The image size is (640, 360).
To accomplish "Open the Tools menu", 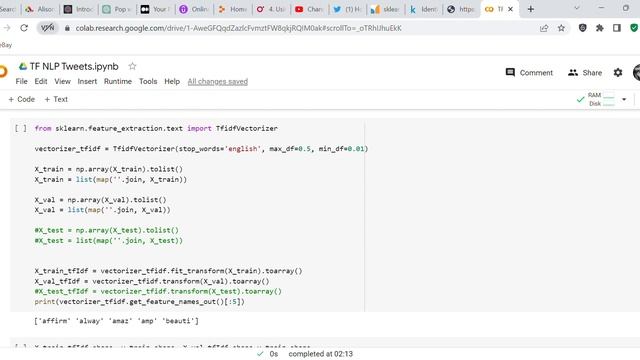I will [148, 81].
